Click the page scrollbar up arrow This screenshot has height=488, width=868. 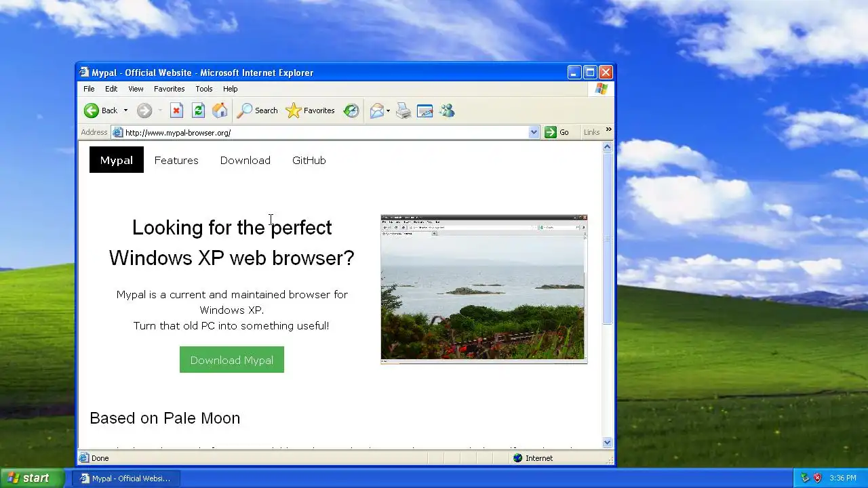point(608,147)
